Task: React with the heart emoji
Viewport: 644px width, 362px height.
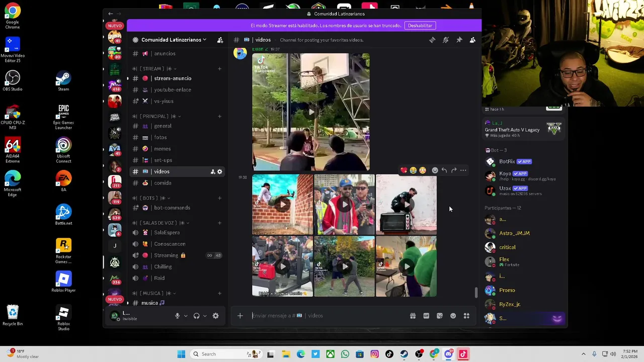Action: (404, 170)
